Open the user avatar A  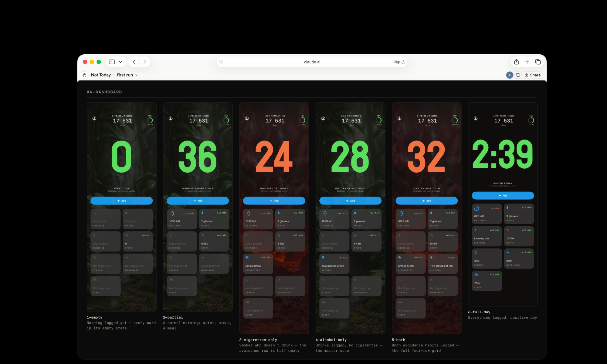pos(510,75)
